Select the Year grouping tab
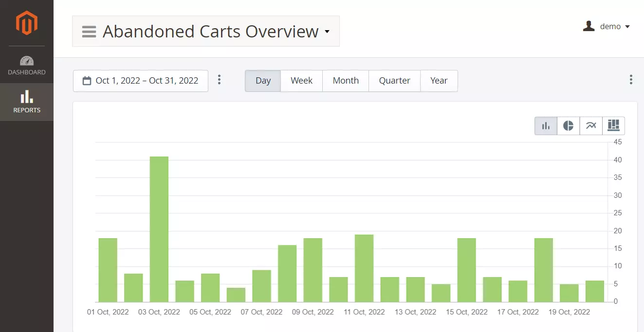This screenshot has width=644, height=332. (439, 81)
